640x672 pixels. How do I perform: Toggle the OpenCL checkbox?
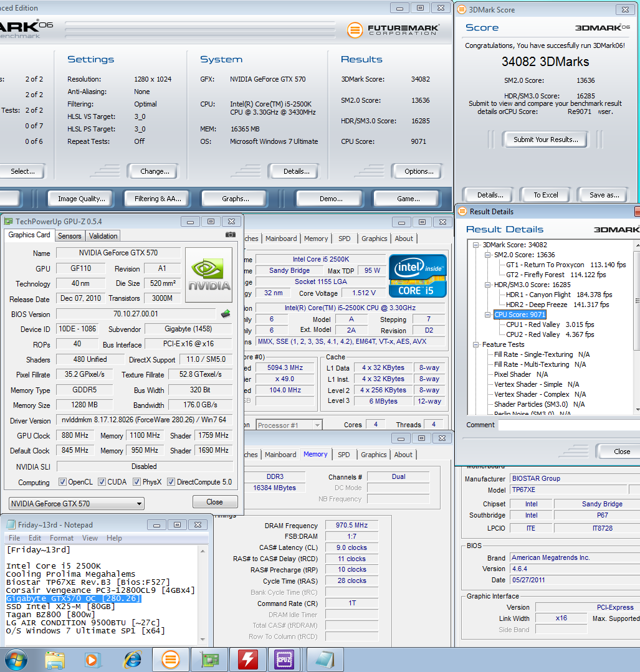coord(62,481)
